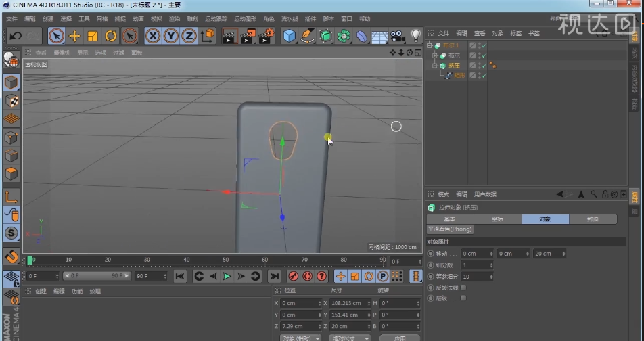Open the Floor environment objects icon

click(x=379, y=36)
